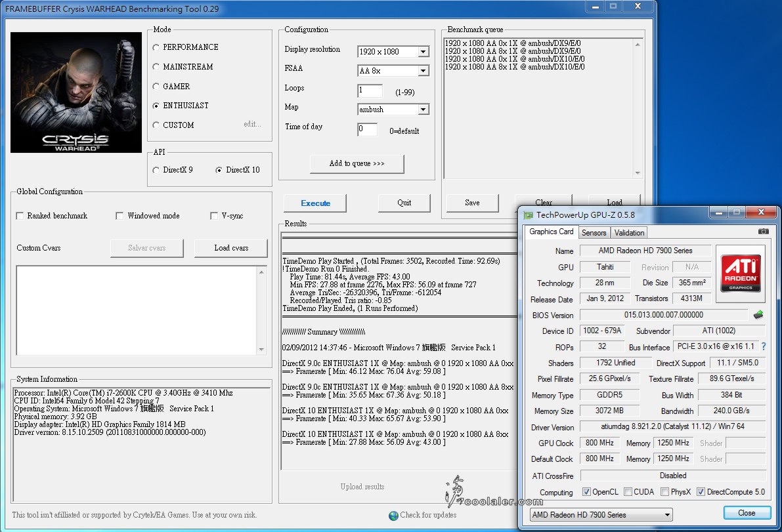
Task: Click the BIOS Version value field
Action: point(663,315)
